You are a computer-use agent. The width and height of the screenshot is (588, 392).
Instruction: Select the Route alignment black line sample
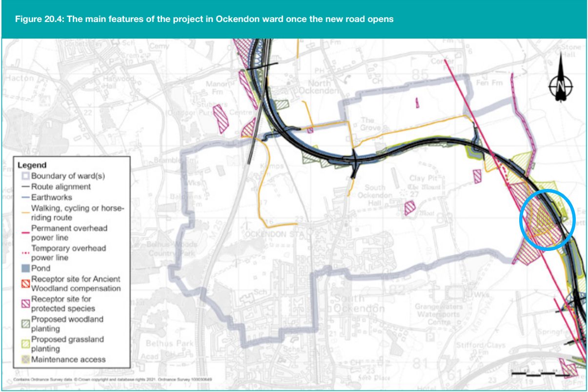pyautogui.click(x=26, y=186)
